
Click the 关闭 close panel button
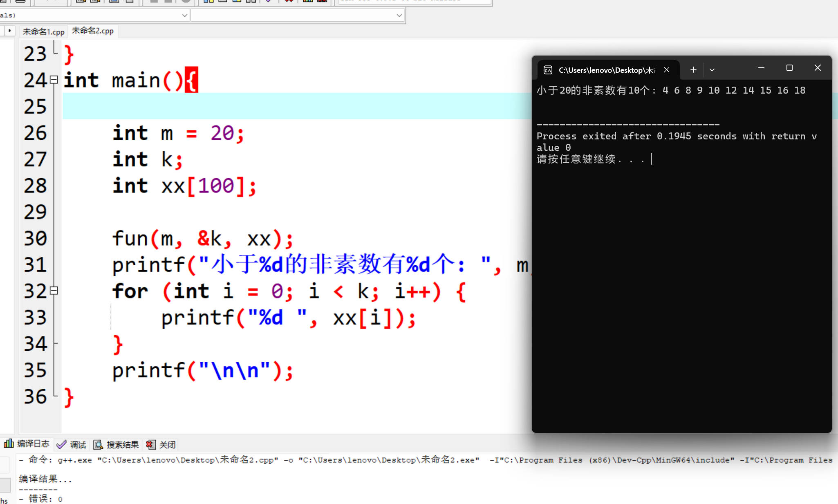coord(161,445)
